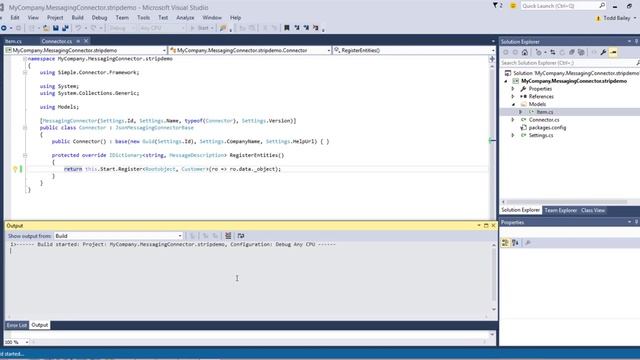640x360 pixels.
Task: Click the Output window vertical scrollbar
Action: pyautogui.click(x=493, y=277)
